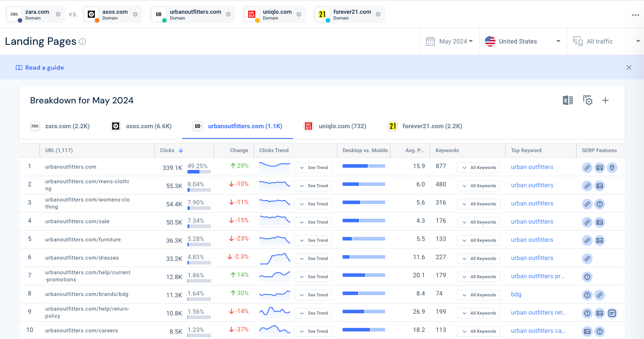
Task: Click clicks trend sparkline for return-policy
Action: coord(275,311)
